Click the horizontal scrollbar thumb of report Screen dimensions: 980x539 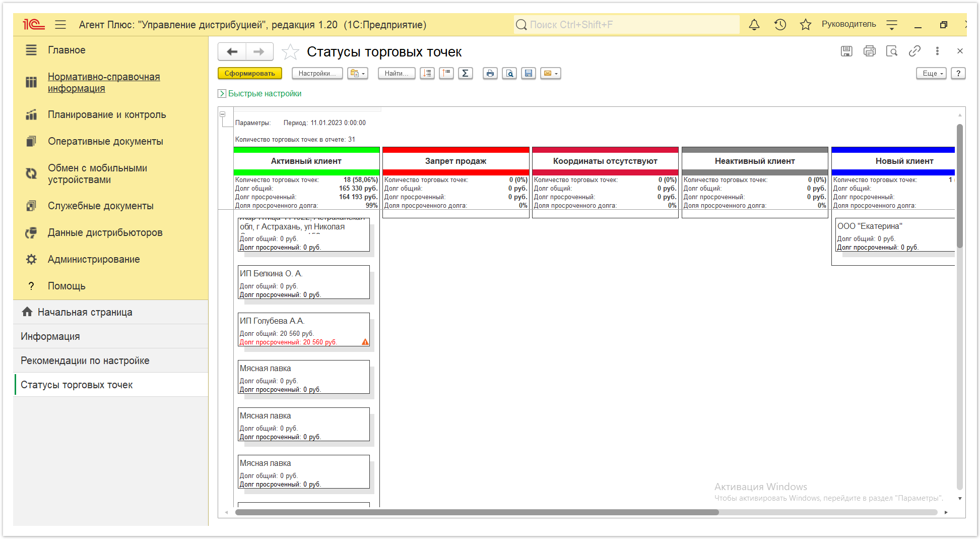tap(477, 512)
